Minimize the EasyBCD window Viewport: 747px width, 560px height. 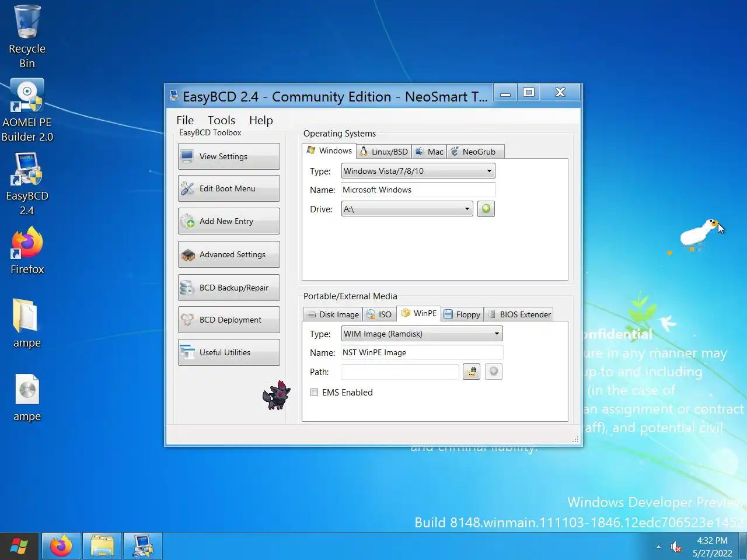click(x=505, y=93)
